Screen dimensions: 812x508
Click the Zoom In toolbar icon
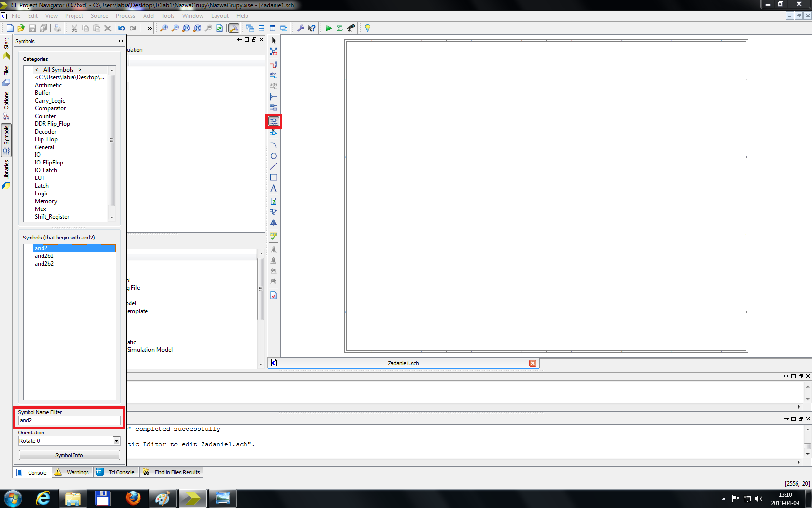coord(164,28)
